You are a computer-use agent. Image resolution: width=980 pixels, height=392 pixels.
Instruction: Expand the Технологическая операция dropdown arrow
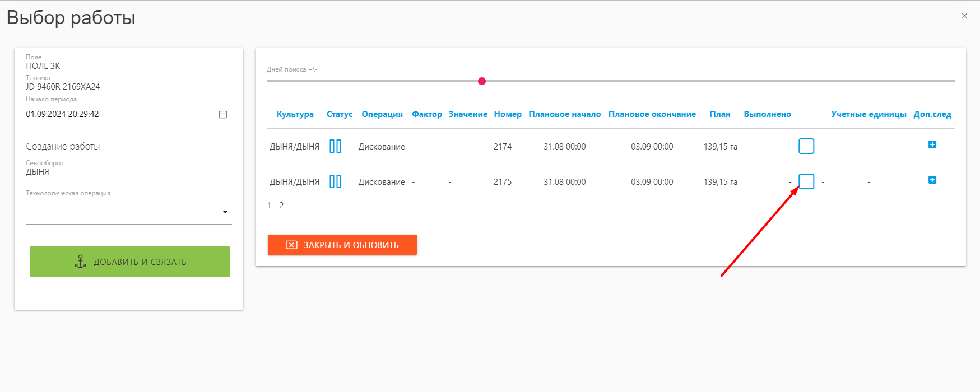click(x=225, y=212)
